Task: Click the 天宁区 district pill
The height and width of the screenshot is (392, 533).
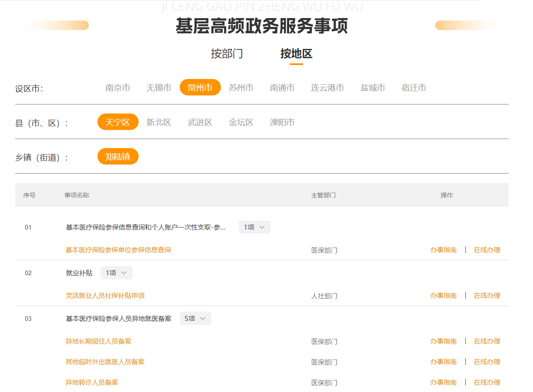Action: pos(118,122)
